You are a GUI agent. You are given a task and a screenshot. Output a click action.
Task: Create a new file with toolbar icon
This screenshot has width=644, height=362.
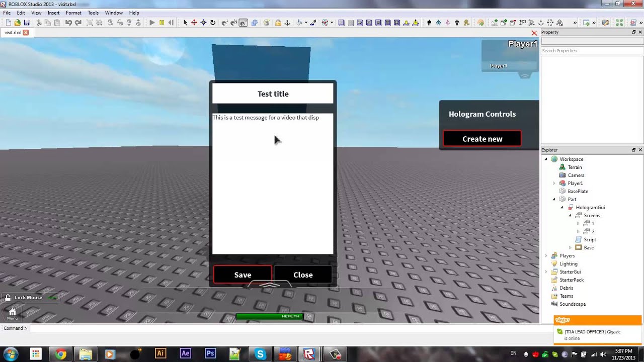click(8, 23)
